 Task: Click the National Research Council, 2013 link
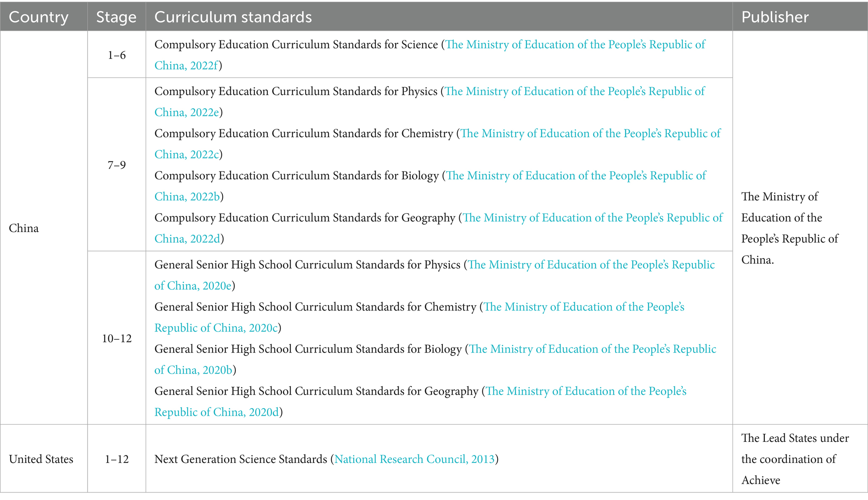point(414,459)
